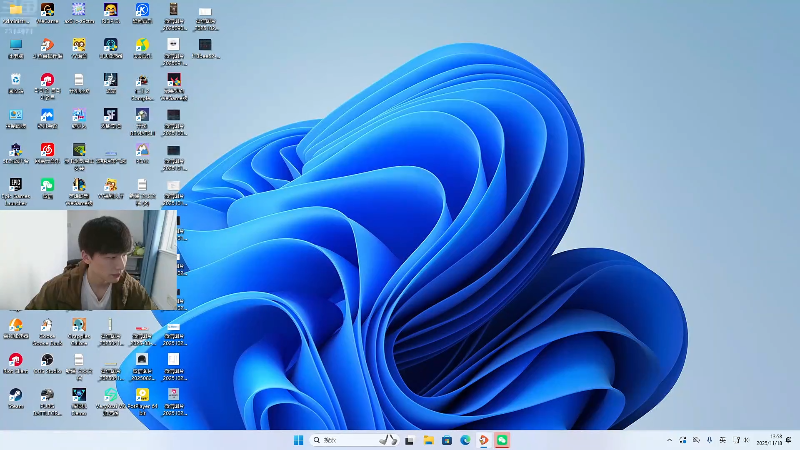Screen dimensions: 800x450
Task: Open the Steam desktop shortcut
Action: [x=15, y=394]
